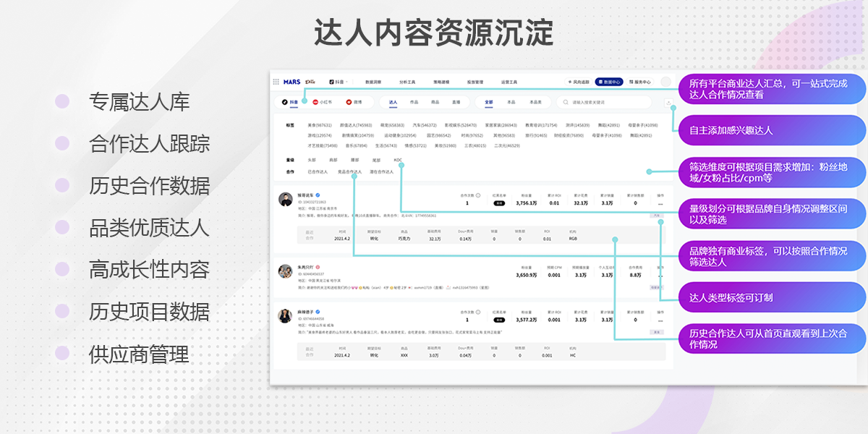The image size is (868, 434).
Task: Open more actions (...) for 麻辣德子
Action: [x=659, y=319]
